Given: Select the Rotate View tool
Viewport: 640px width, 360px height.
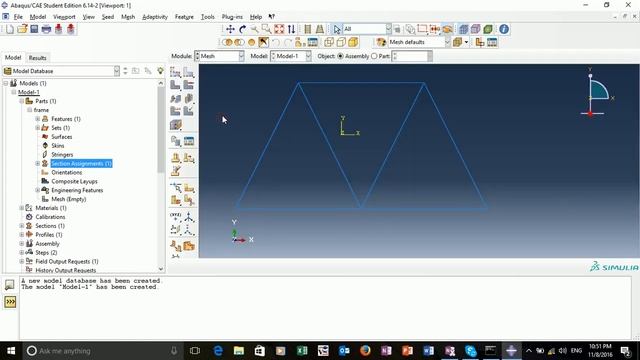Looking at the screenshot, I should click(242, 29).
